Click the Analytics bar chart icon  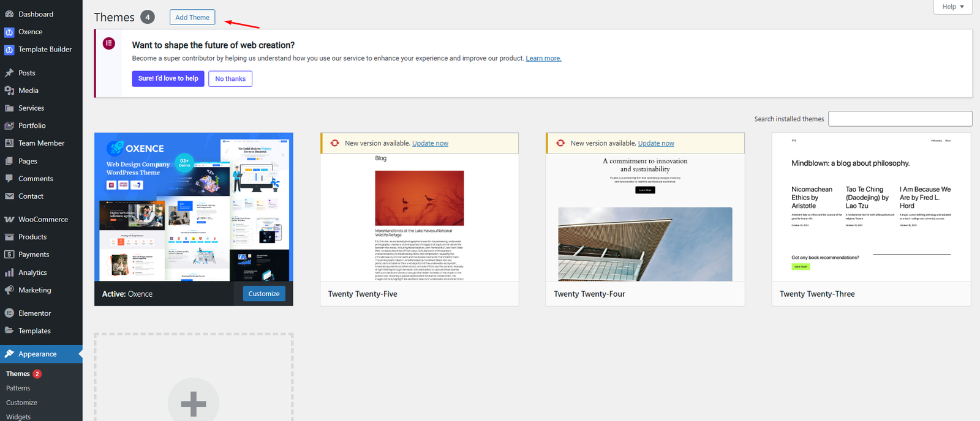9,273
